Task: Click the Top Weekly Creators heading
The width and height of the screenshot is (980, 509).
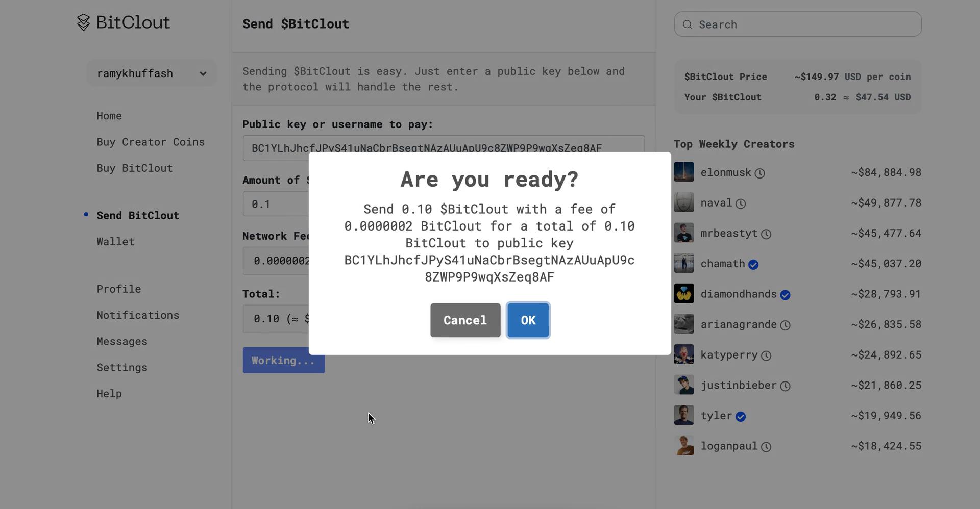Action: pyautogui.click(x=734, y=144)
